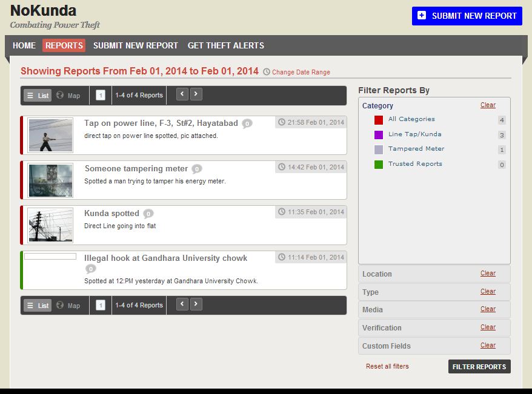Click comment bubble on Kunda spotted report
The image size is (532, 394).
pyautogui.click(x=148, y=214)
